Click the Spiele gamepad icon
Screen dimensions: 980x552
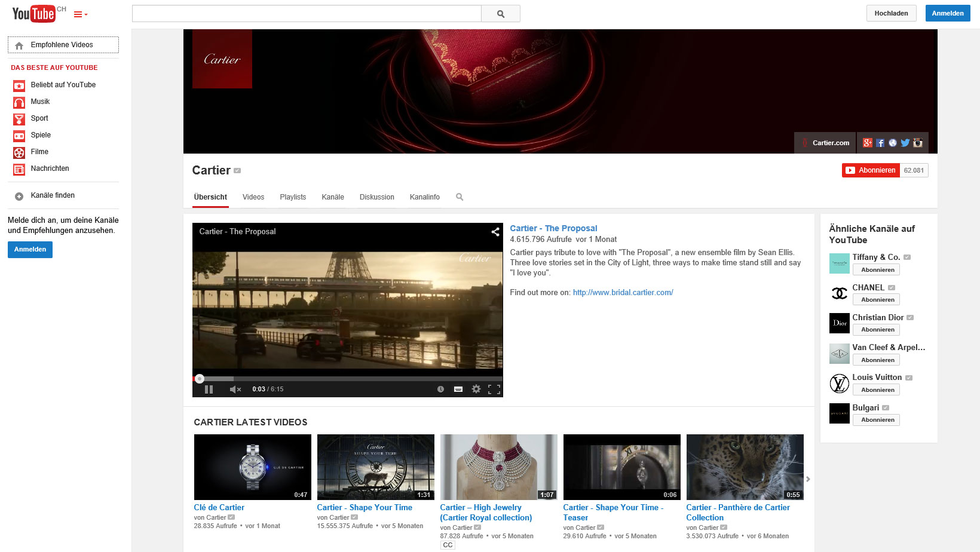pyautogui.click(x=19, y=136)
